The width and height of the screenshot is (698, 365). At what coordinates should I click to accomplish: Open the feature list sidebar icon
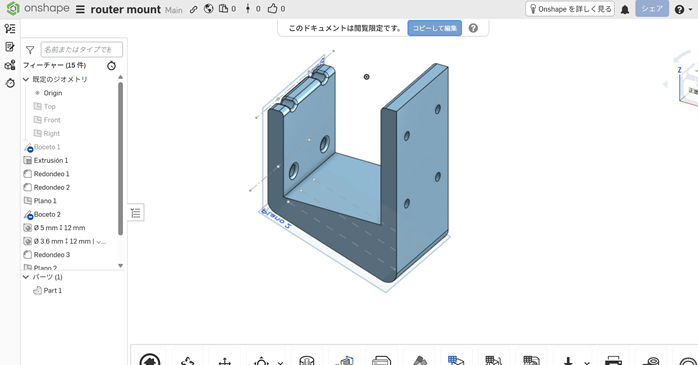click(10, 28)
